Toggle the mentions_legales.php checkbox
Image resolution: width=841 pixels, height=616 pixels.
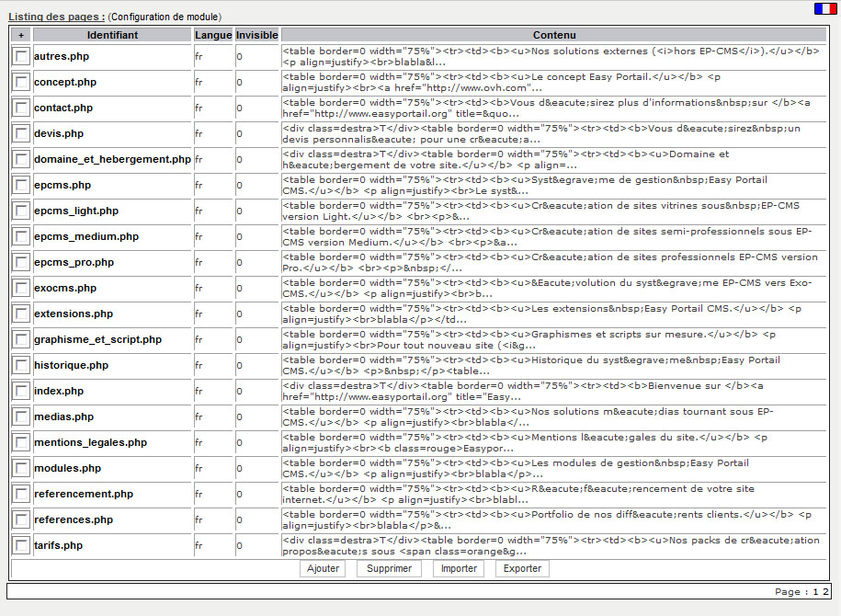(21, 443)
